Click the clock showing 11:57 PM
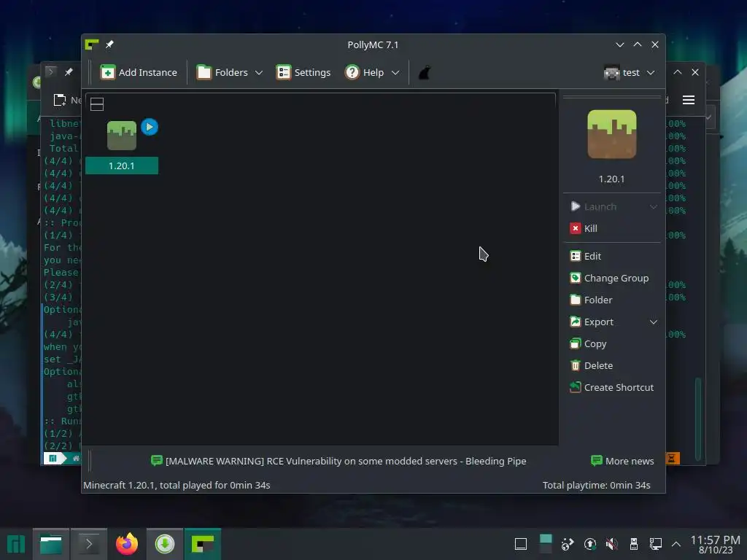747x560 pixels. (x=716, y=540)
